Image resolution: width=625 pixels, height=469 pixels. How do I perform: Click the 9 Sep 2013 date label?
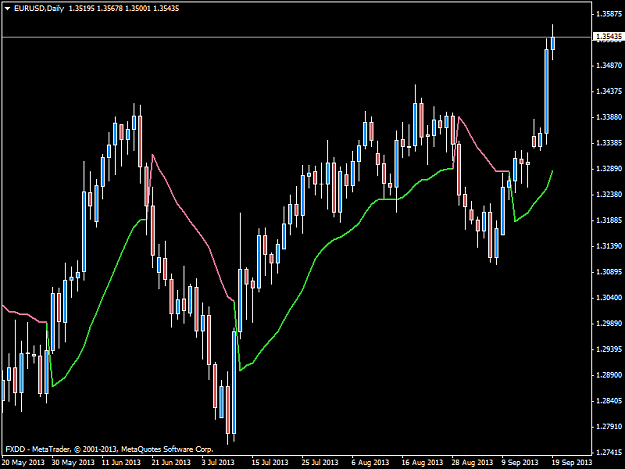click(520, 463)
